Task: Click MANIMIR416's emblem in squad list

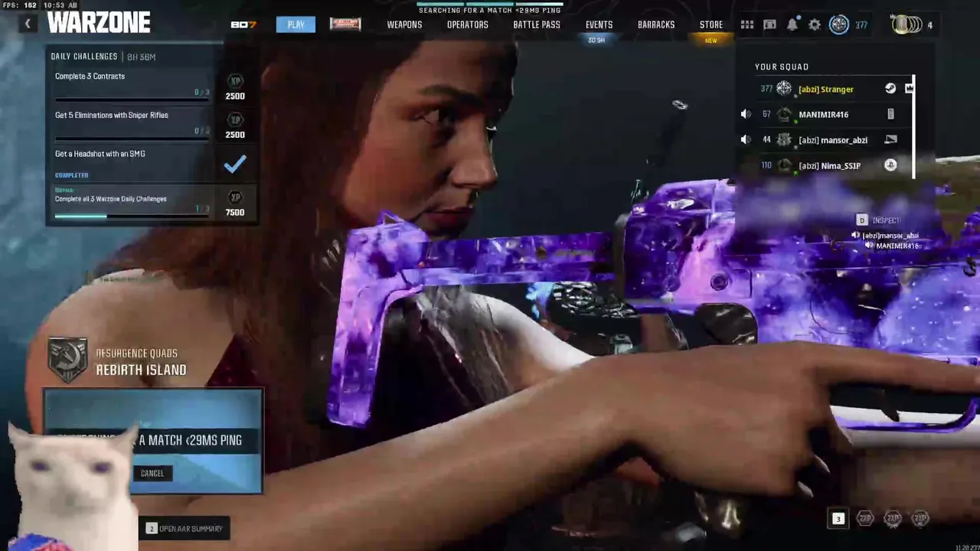Action: click(784, 115)
